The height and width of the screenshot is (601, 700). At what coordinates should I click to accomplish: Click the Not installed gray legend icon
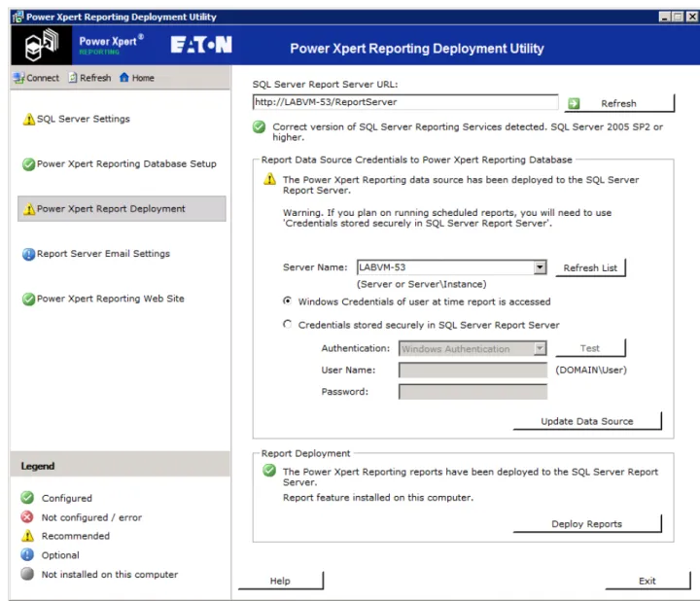[27, 574]
